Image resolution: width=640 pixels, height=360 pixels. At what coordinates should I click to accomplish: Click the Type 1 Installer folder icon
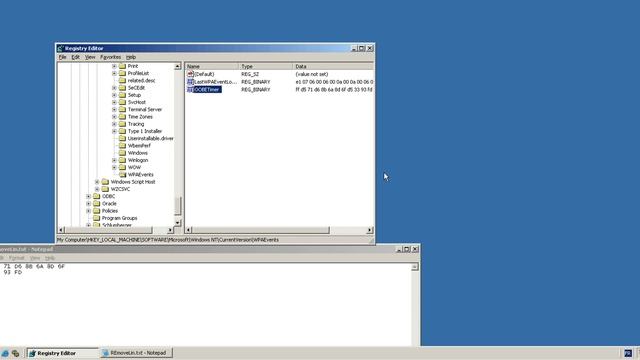[x=122, y=131]
